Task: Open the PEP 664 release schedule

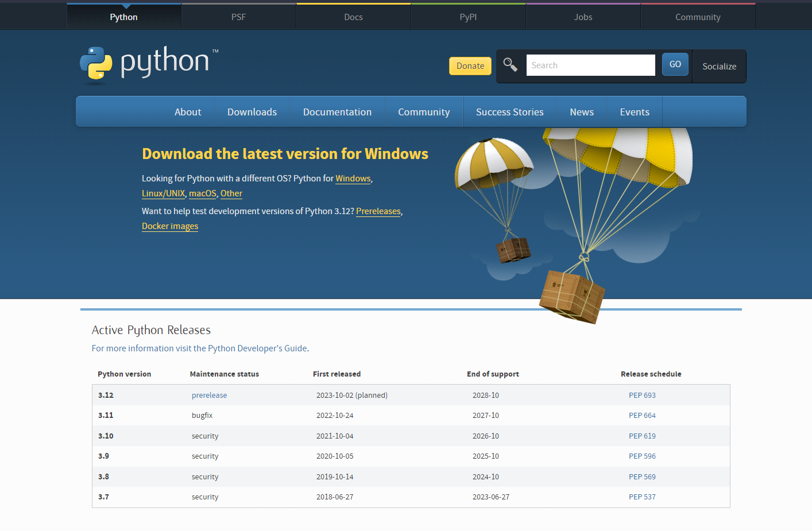Action: 642,416
